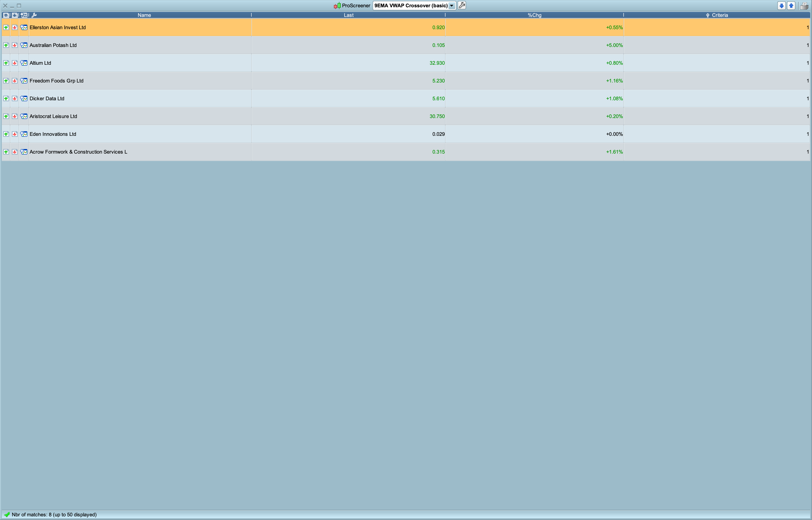Image resolution: width=812 pixels, height=520 pixels.
Task: Click the Nbr of matches status bar
Action: 54,515
